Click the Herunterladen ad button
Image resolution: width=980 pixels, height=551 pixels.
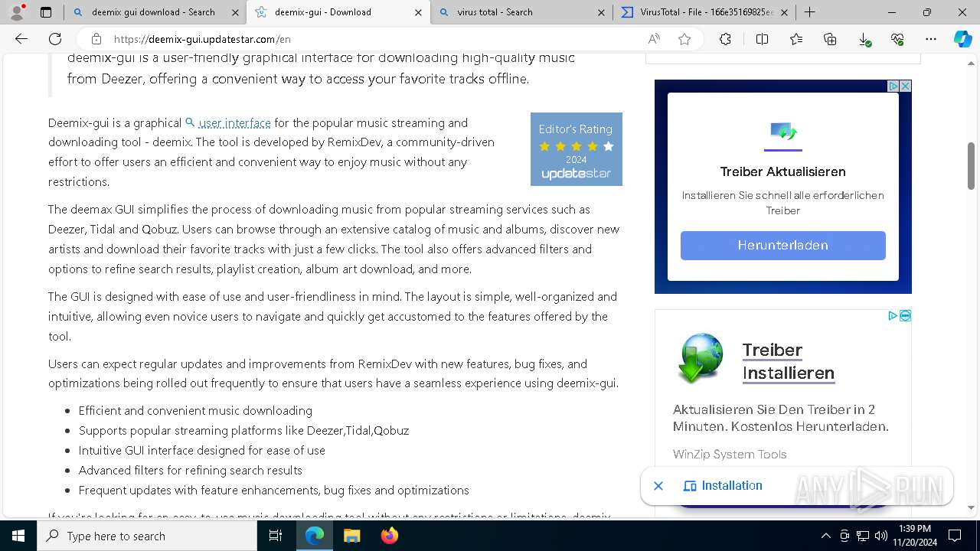click(x=782, y=246)
